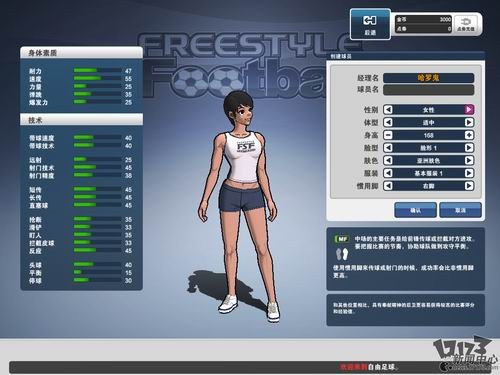Switch to next body type (体型) option
This screenshot has width=500, height=375.
(x=469, y=122)
